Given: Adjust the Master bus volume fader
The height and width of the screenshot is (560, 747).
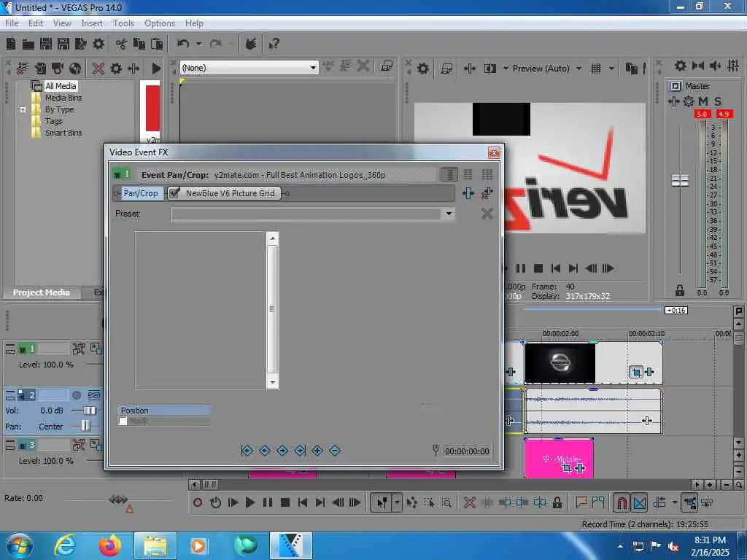Looking at the screenshot, I should point(680,180).
